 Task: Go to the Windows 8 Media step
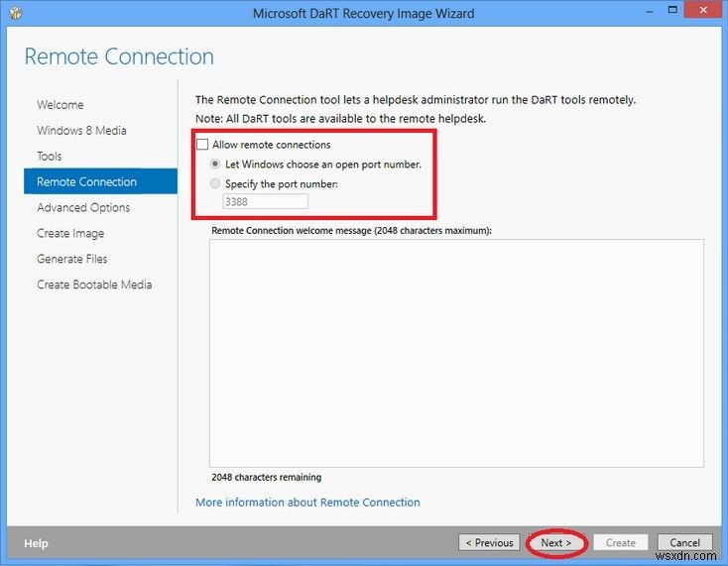click(x=81, y=131)
